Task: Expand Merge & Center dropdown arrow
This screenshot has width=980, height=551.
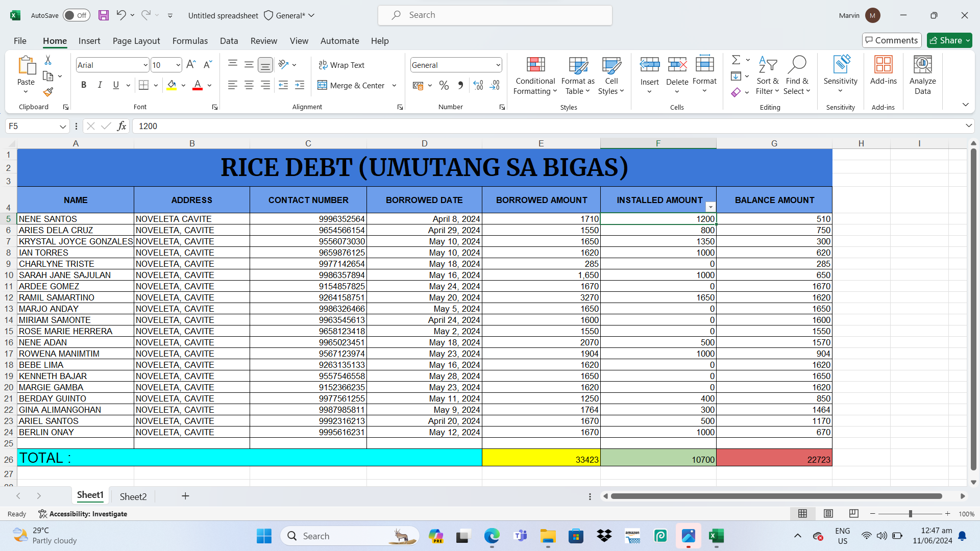Action: click(x=394, y=85)
